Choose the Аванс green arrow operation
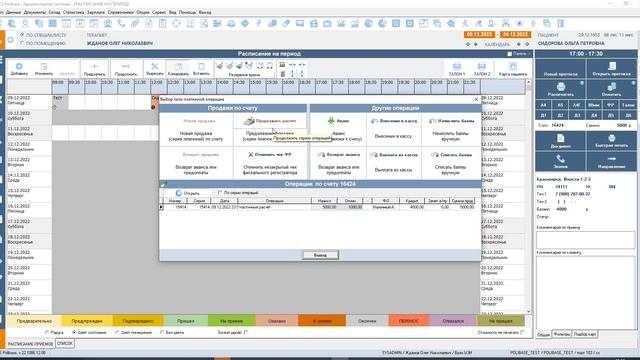640x360 pixels. point(338,121)
